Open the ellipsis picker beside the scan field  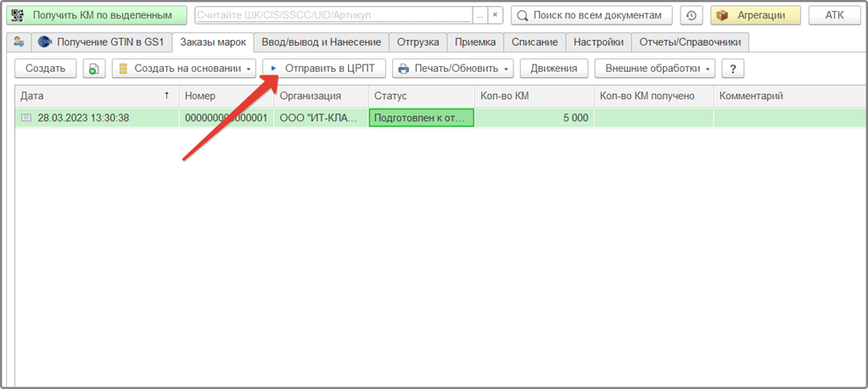tap(480, 15)
